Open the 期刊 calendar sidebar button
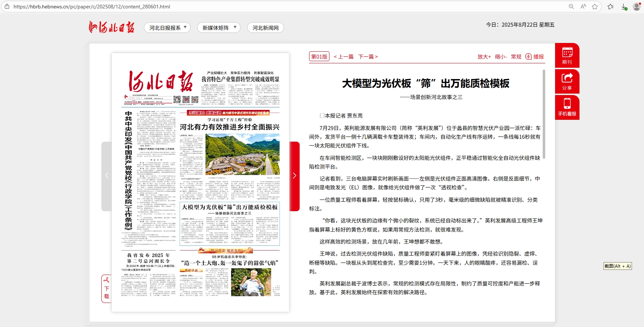Viewport: 644px width, 327px height. pyautogui.click(x=567, y=55)
